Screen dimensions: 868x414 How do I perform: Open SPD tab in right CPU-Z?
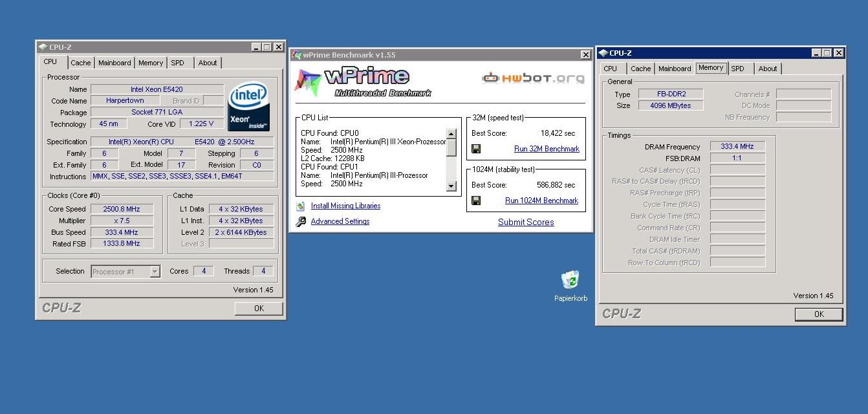738,69
